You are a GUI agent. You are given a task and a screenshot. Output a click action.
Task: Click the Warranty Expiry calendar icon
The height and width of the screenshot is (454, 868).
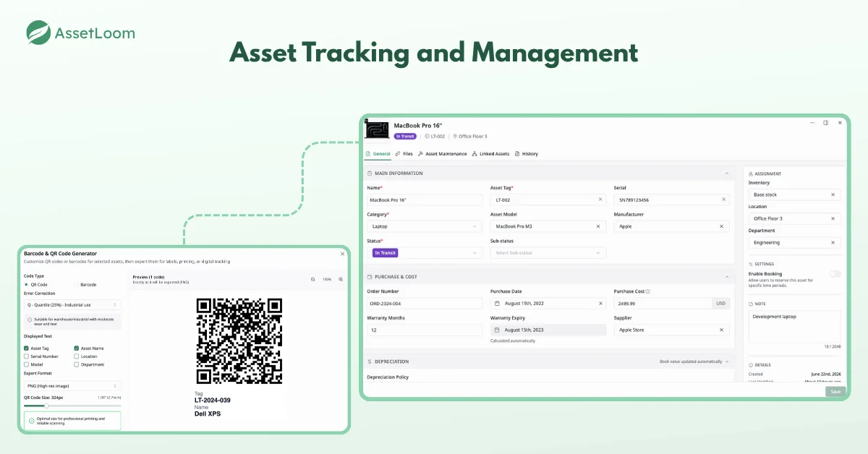click(497, 330)
